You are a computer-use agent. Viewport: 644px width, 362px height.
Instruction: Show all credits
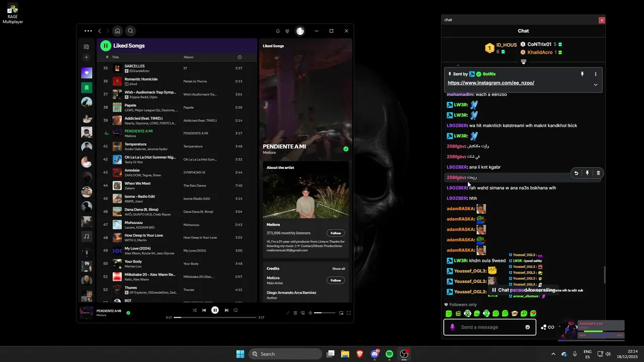point(339,268)
